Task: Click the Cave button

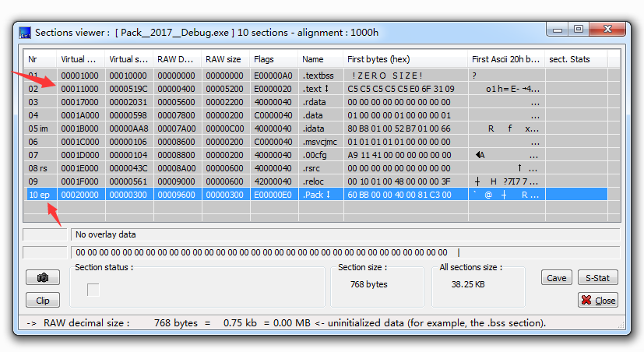Action: pyautogui.click(x=557, y=278)
